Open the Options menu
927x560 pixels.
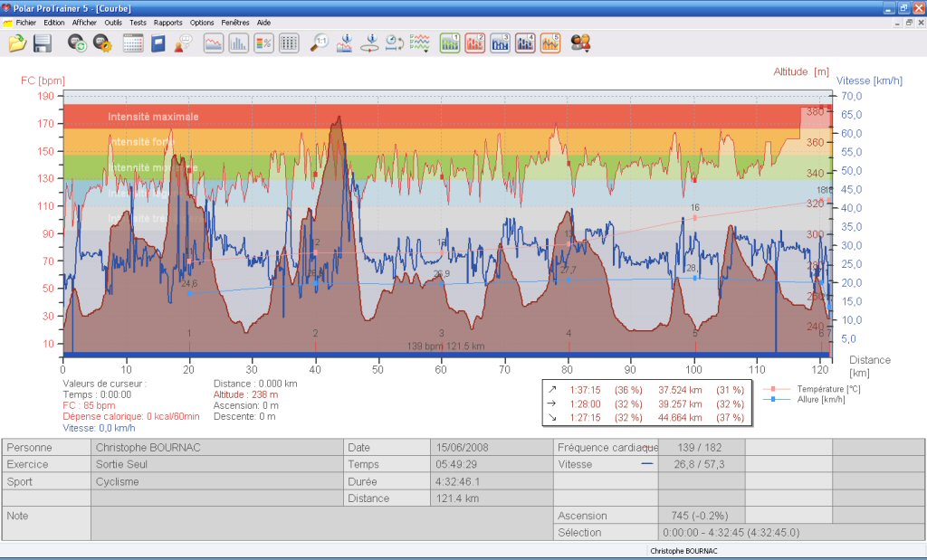[202, 23]
